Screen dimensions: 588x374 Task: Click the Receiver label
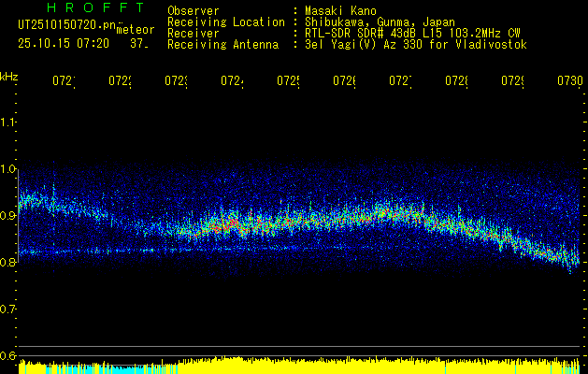(194, 34)
